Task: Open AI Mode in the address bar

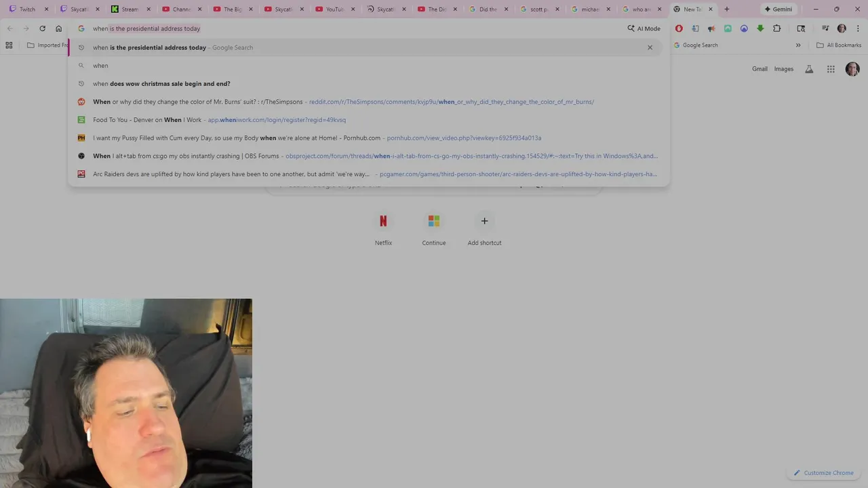Action: pos(644,28)
